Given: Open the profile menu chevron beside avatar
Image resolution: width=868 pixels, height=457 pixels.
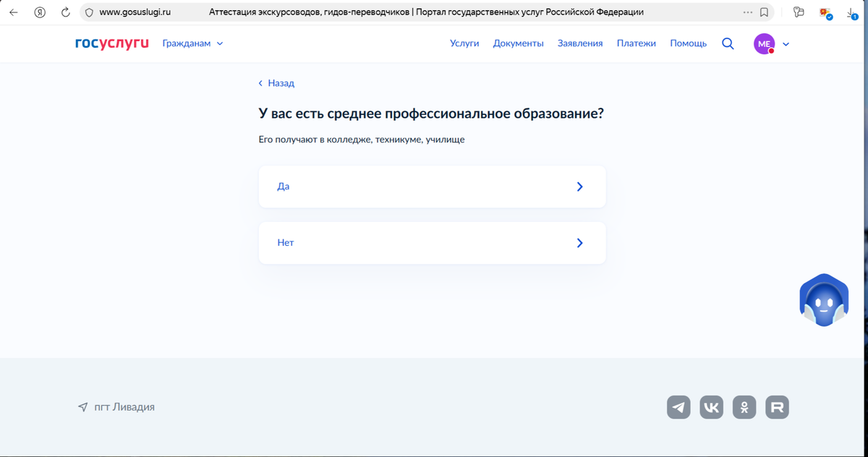Looking at the screenshot, I should tap(786, 43).
